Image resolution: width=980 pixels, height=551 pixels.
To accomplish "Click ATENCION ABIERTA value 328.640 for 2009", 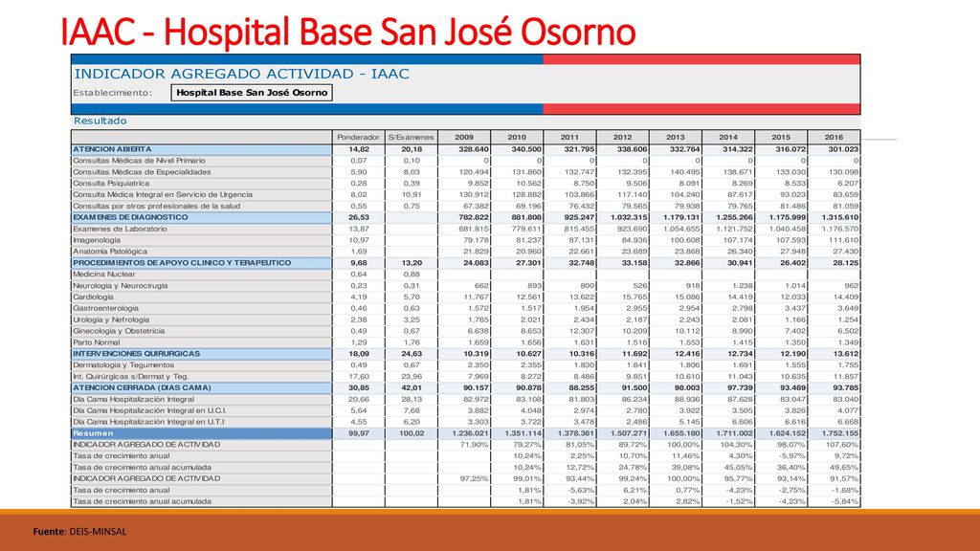I will (x=473, y=149).
